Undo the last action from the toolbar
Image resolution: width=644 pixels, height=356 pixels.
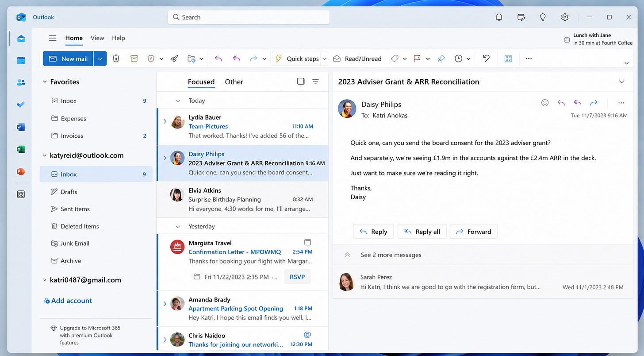[486, 58]
